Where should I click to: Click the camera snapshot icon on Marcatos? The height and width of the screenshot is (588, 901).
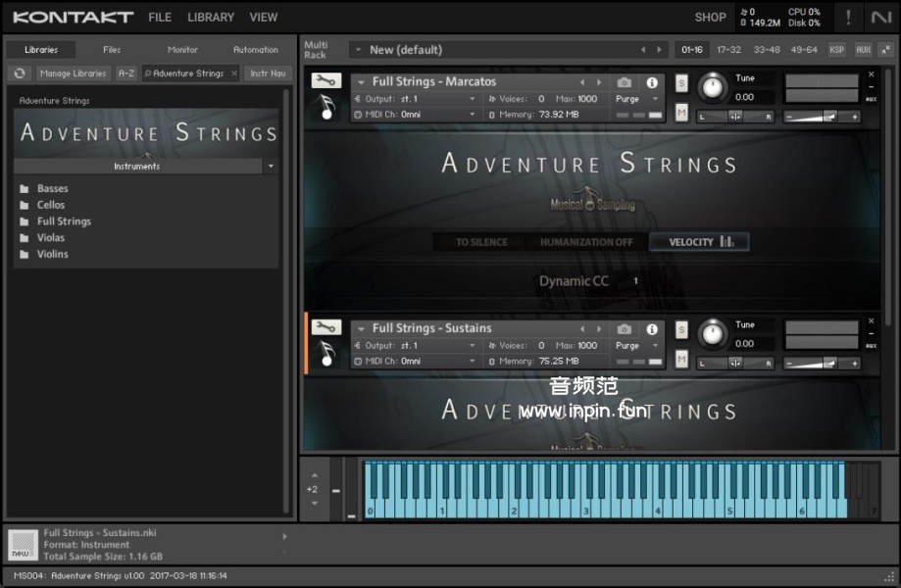point(625,82)
